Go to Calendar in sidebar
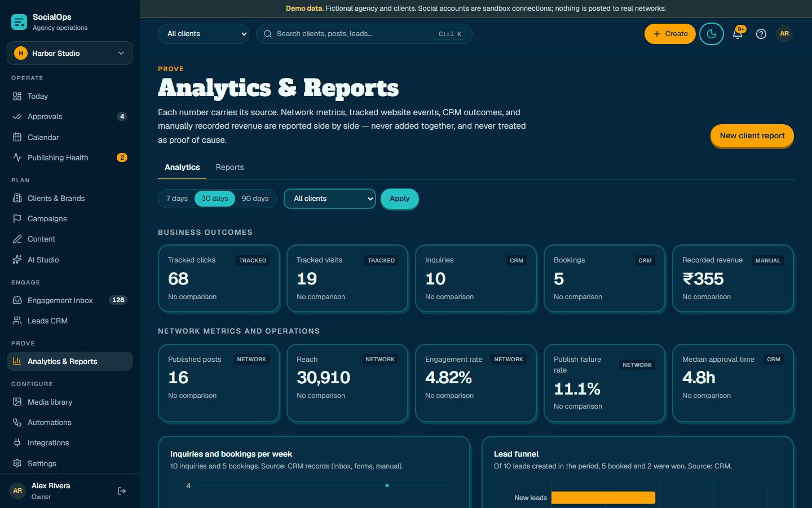 pos(70,137)
